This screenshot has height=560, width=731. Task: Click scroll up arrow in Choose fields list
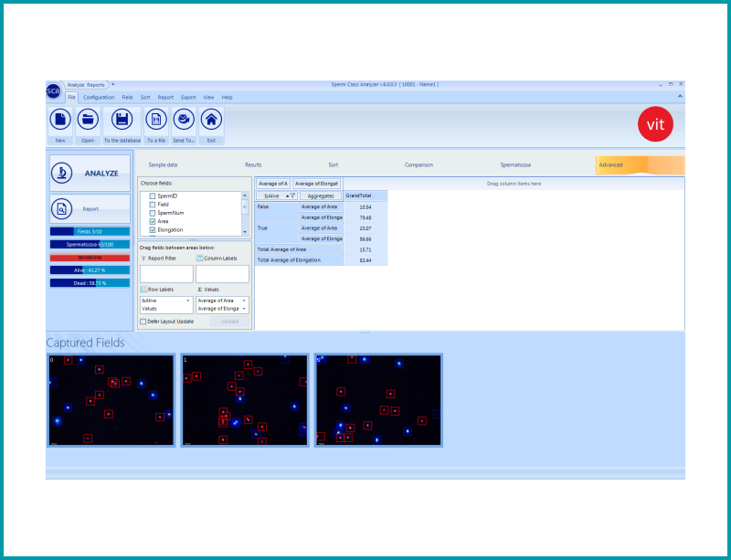tap(245, 195)
